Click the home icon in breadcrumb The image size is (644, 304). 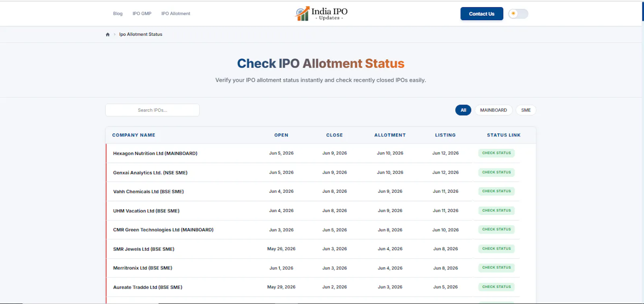click(107, 35)
